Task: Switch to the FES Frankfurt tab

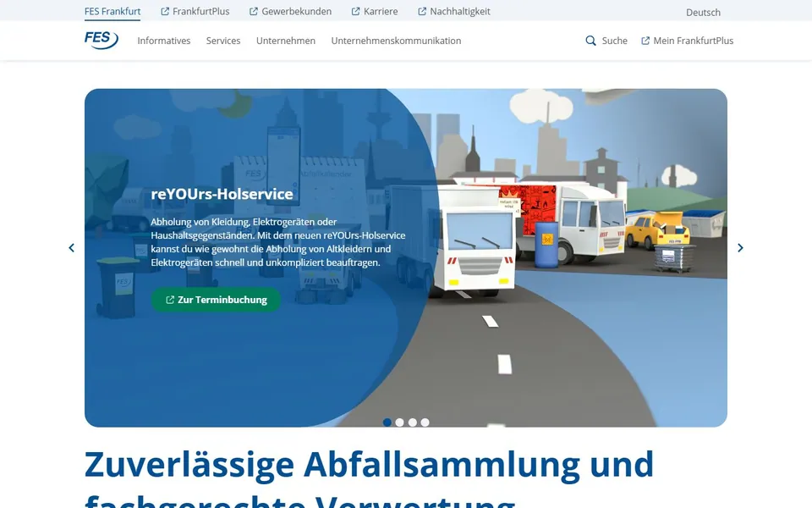Action: click(112, 11)
